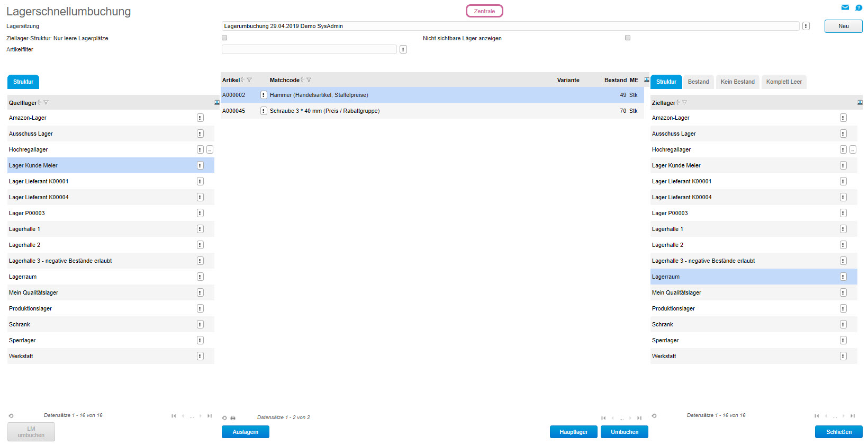The height and width of the screenshot is (444, 868).
Task: Switch to the Komplett Leer tab
Action: coord(784,82)
